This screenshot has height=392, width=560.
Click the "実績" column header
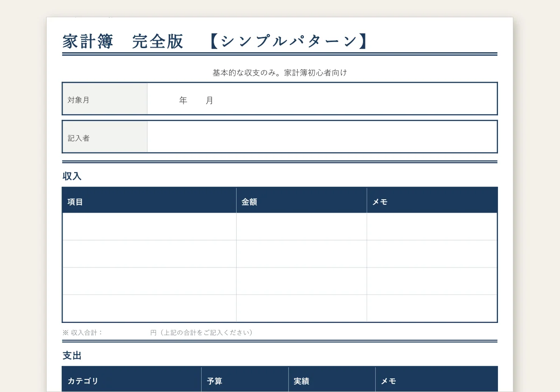point(332,379)
